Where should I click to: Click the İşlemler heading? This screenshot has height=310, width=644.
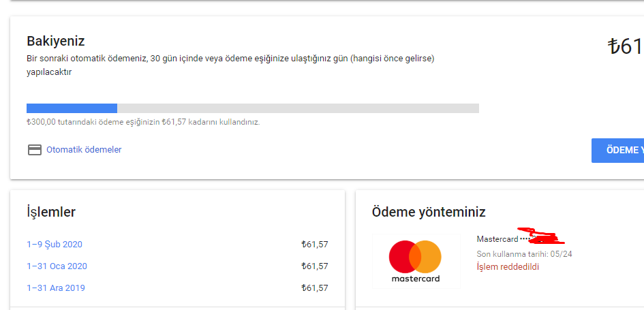[51, 212]
